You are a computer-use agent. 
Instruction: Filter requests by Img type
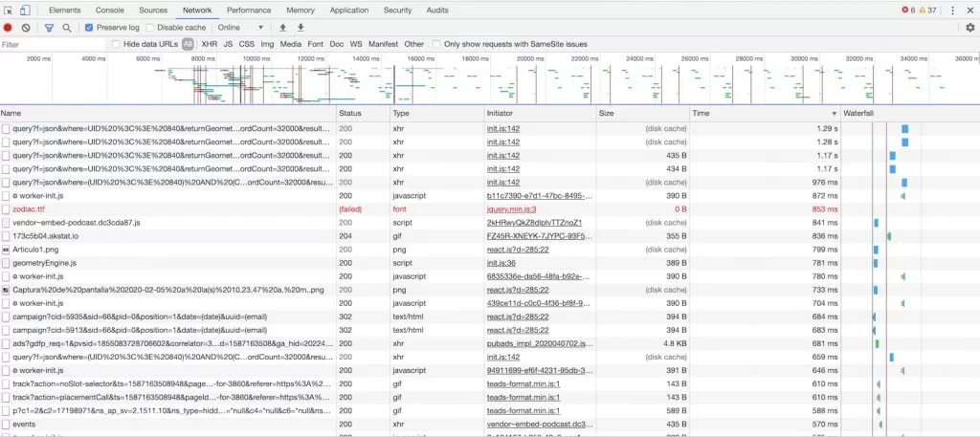point(268,44)
